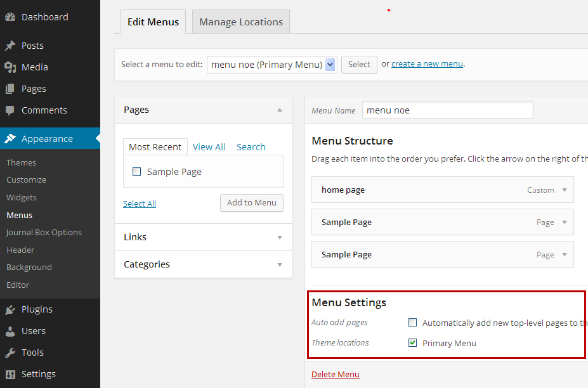This screenshot has height=388, width=588.
Task: Open Menus submenu item
Action: tap(20, 215)
